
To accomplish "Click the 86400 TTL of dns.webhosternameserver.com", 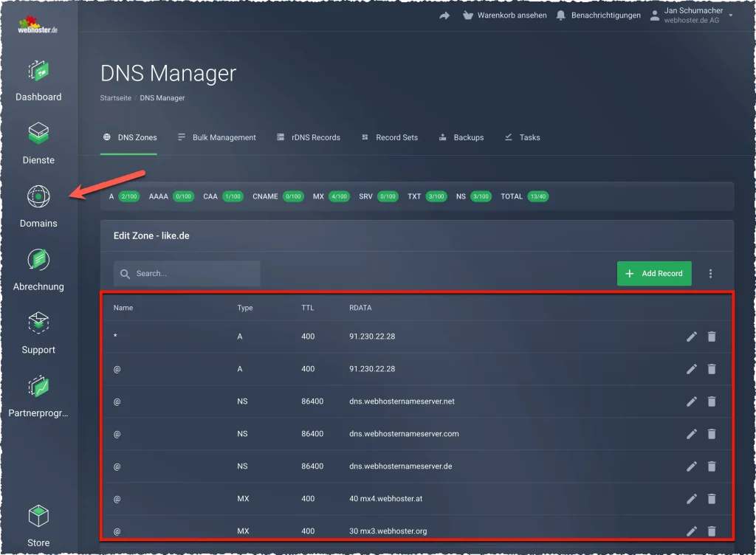I will (312, 434).
